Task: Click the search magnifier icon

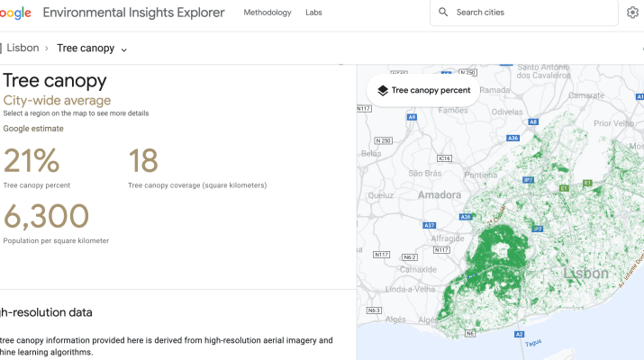Action: tap(443, 12)
